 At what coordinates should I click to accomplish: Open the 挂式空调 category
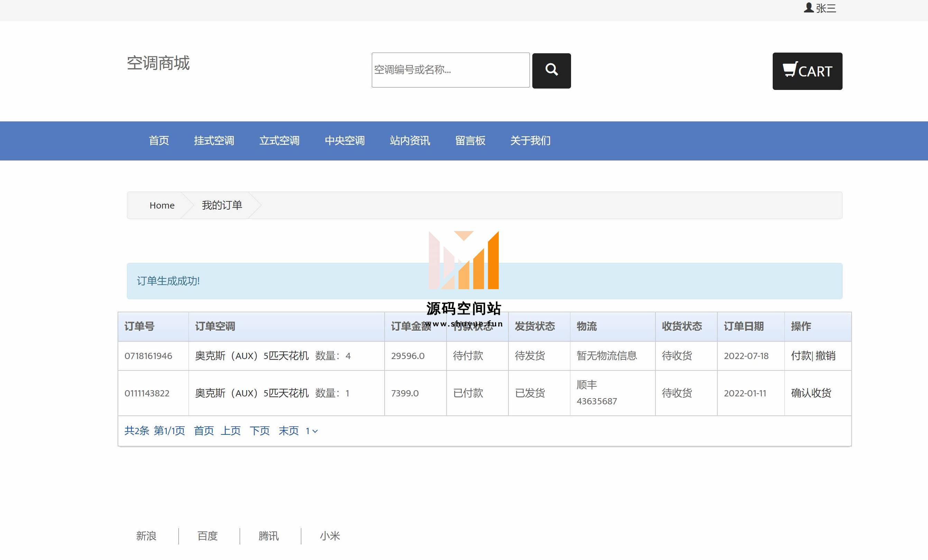(214, 140)
